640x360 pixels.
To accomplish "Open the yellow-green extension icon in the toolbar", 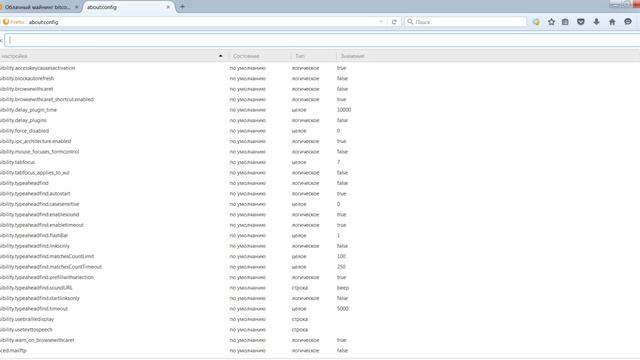I will pyautogui.click(x=536, y=22).
